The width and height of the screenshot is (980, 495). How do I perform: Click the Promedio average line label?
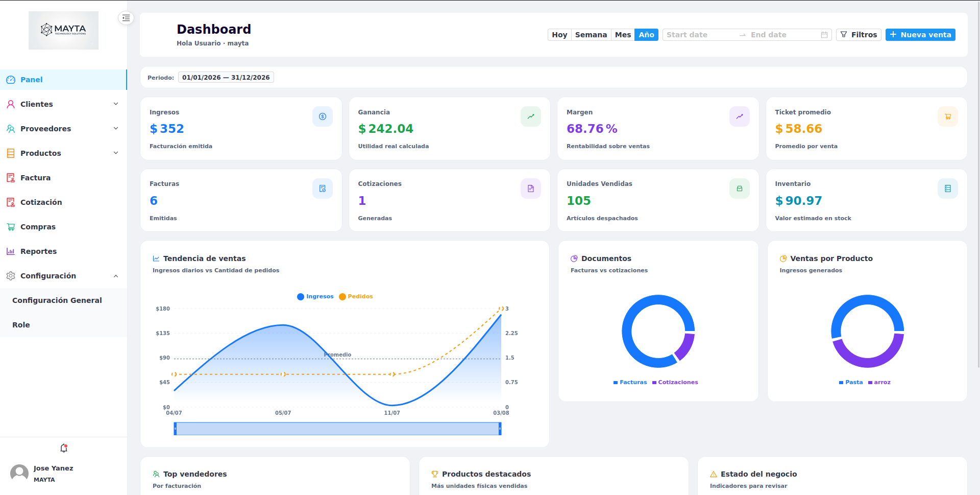338,355
